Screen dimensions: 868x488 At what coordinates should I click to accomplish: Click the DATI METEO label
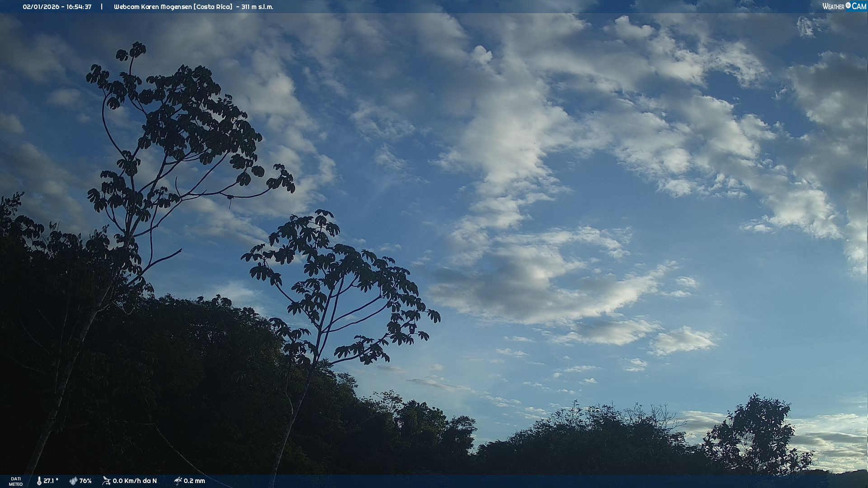(x=16, y=481)
